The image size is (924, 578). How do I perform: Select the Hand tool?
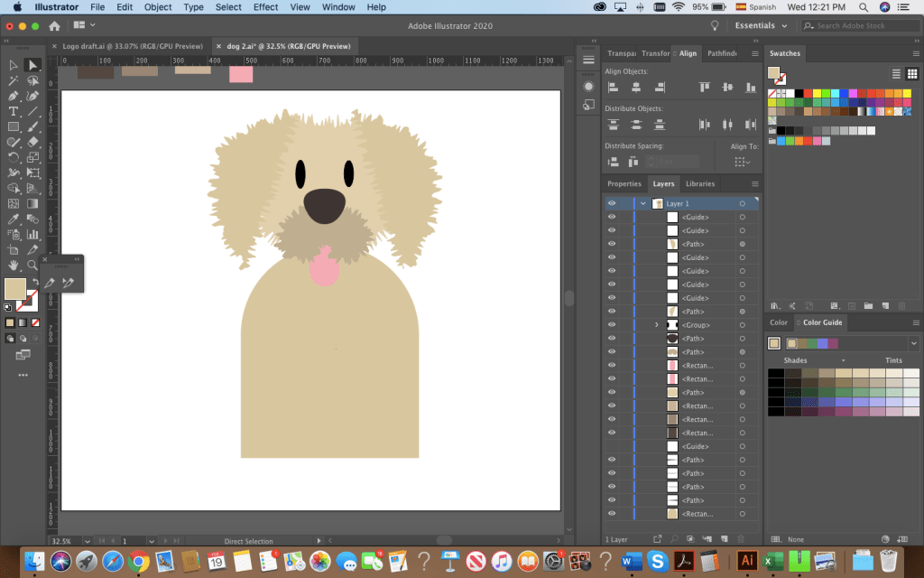(14, 265)
